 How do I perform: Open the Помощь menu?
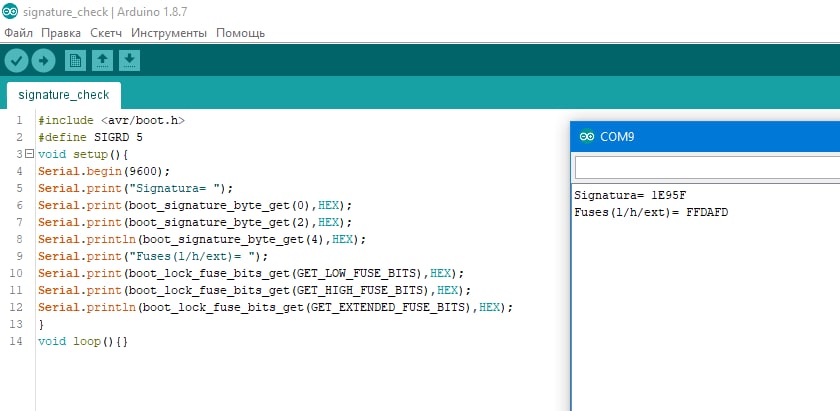coord(241,33)
